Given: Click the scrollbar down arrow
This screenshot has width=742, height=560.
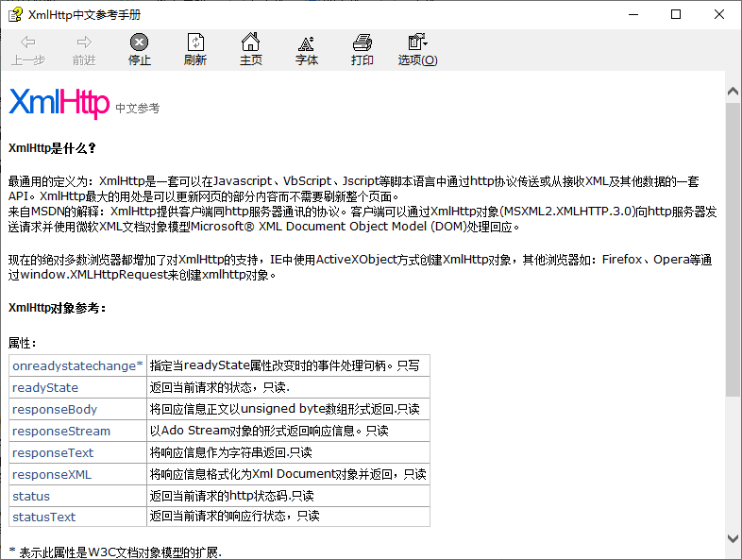Looking at the screenshot, I should pyautogui.click(x=733, y=538).
